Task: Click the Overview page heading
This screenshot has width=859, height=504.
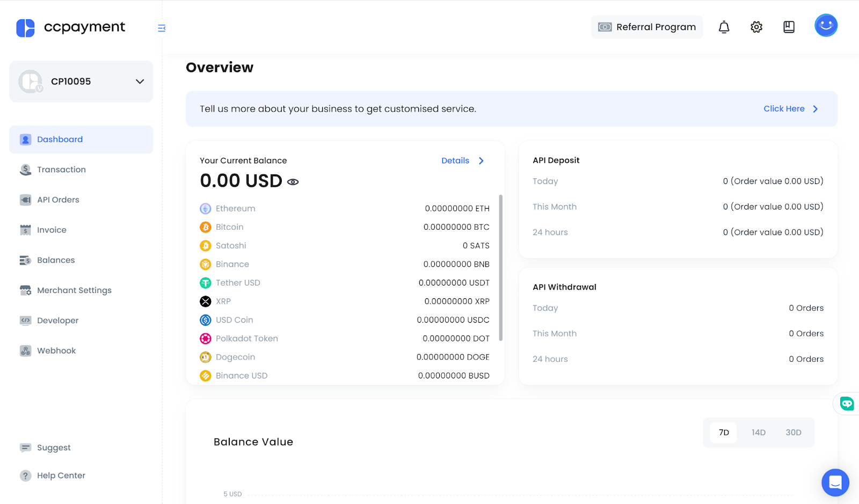Action: (x=220, y=68)
